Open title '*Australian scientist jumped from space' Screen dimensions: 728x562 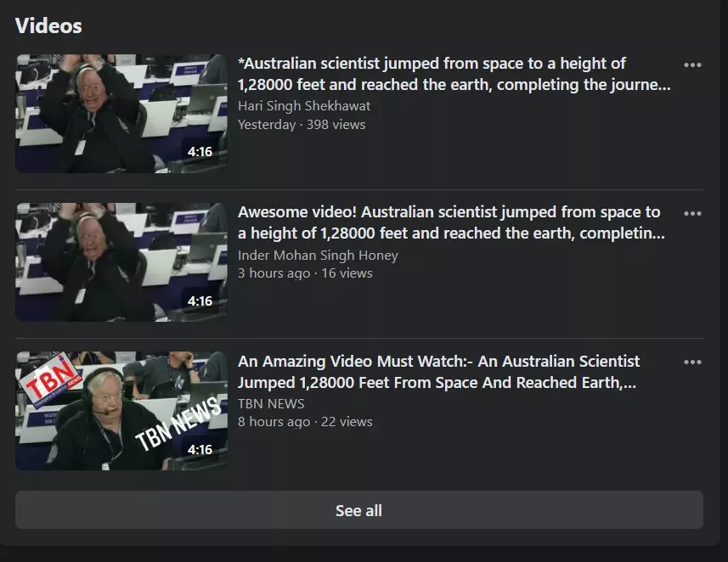coord(454,74)
